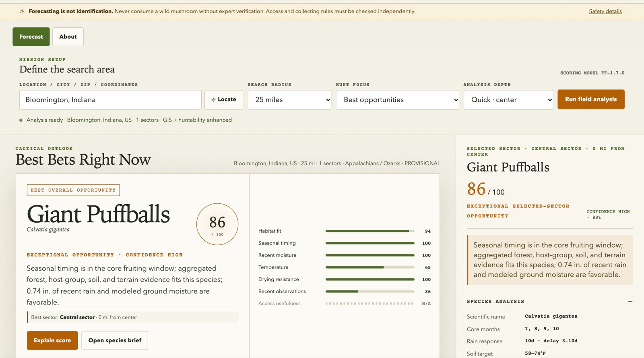Click the Seasonal timing row label
This screenshot has height=358, width=644.
pyautogui.click(x=277, y=243)
